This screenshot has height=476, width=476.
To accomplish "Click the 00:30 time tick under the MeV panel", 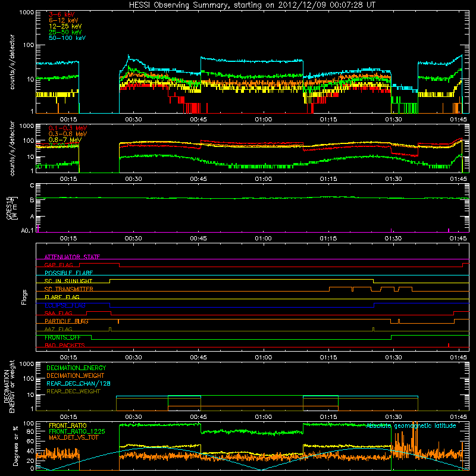I will [133, 179].
